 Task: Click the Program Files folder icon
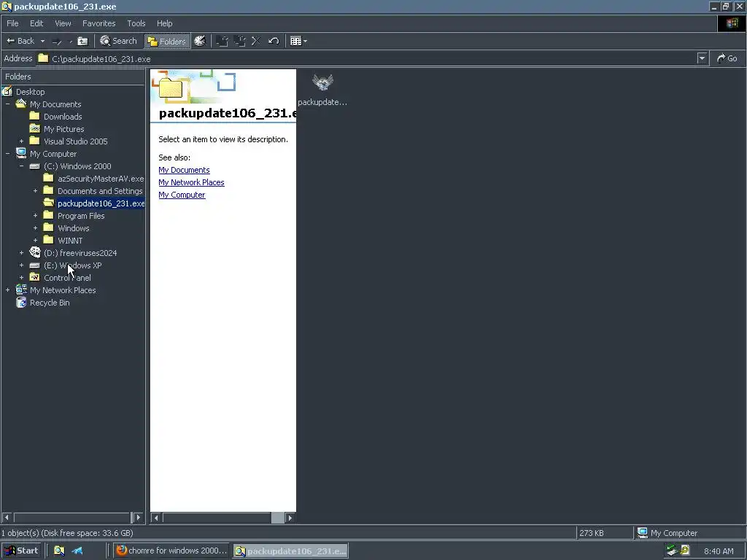49,215
